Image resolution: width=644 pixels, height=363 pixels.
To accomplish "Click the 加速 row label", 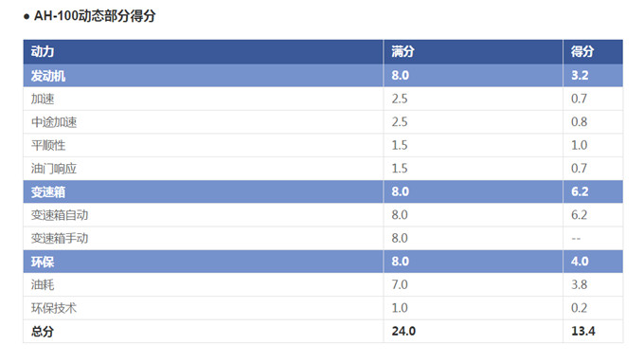I will point(43,99).
